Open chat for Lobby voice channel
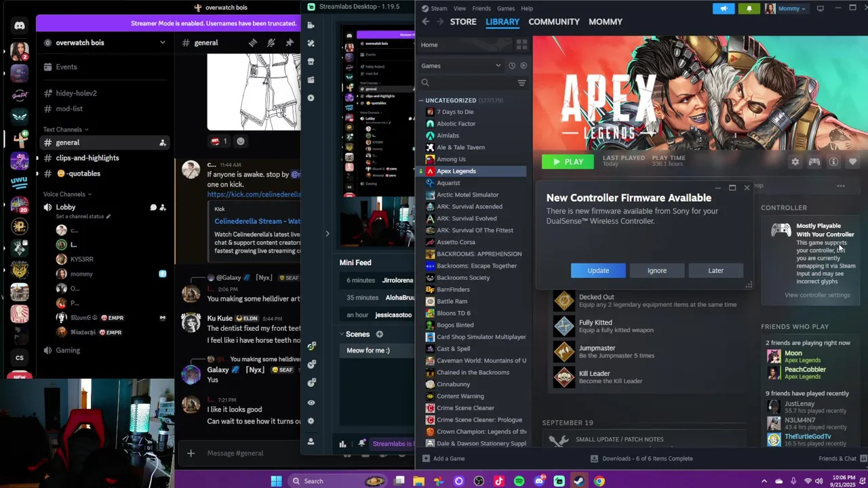Screen dimensions: 868x488 (x=153, y=207)
